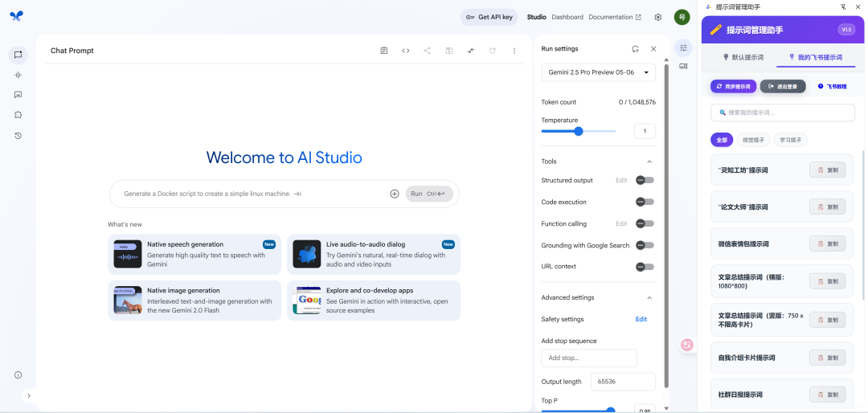Open the History clock icon in left sidebar

point(18,136)
